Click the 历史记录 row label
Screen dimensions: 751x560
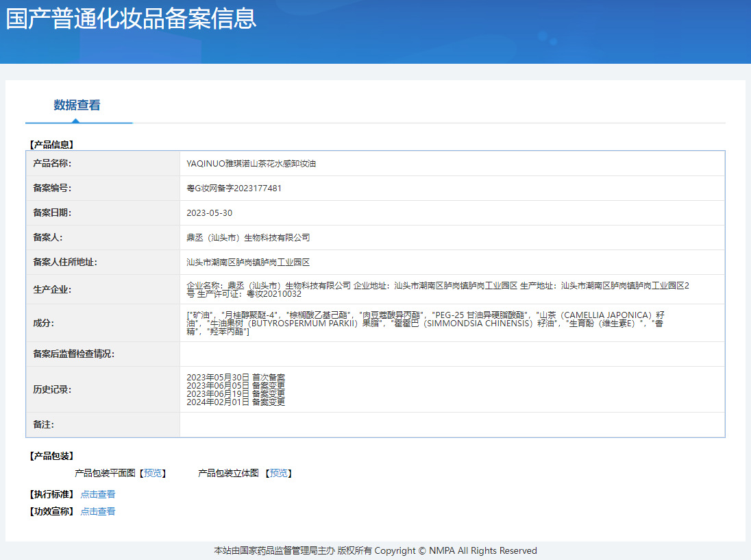click(51, 389)
